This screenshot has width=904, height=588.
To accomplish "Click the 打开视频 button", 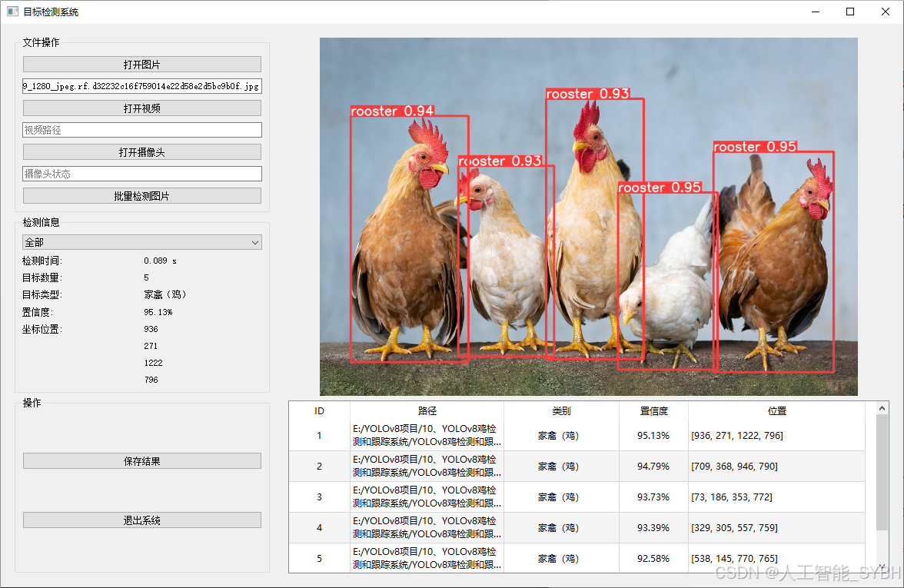I will 141,108.
